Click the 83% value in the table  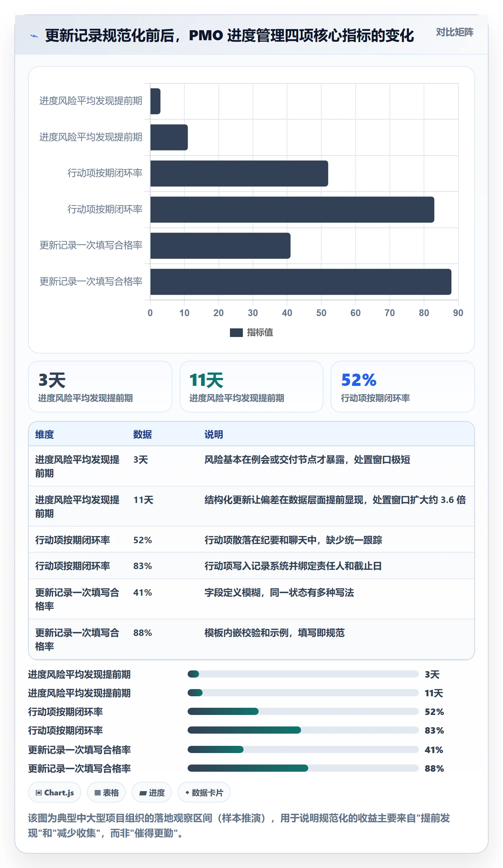(x=143, y=566)
